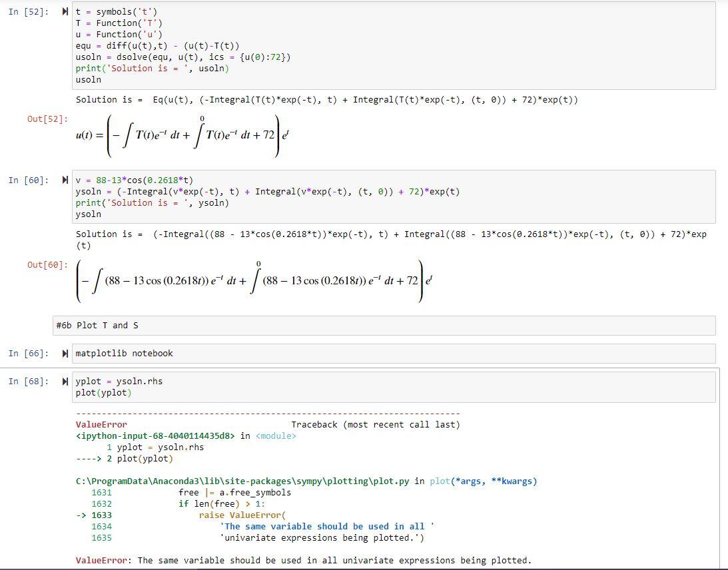This screenshot has height=570, width=728.
Task: Click '<ipython-input-68-4040114435d8>' in traceback
Action: click(x=155, y=436)
